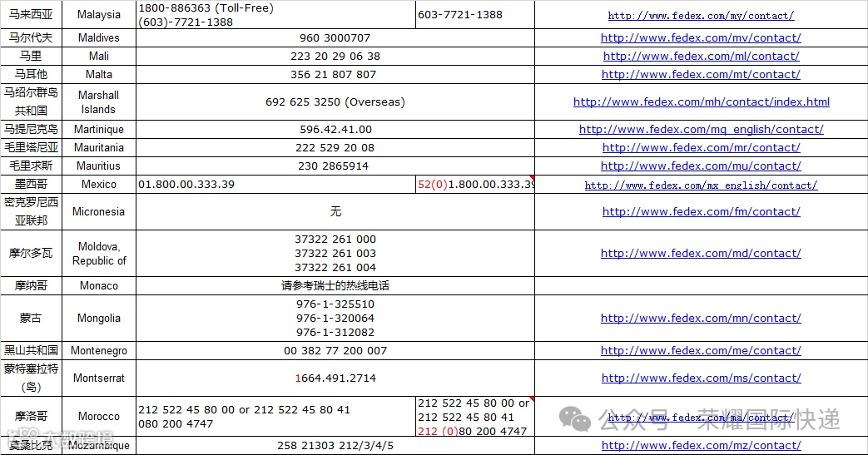
Task: Select the Mauritania country cell
Action: [x=98, y=147]
